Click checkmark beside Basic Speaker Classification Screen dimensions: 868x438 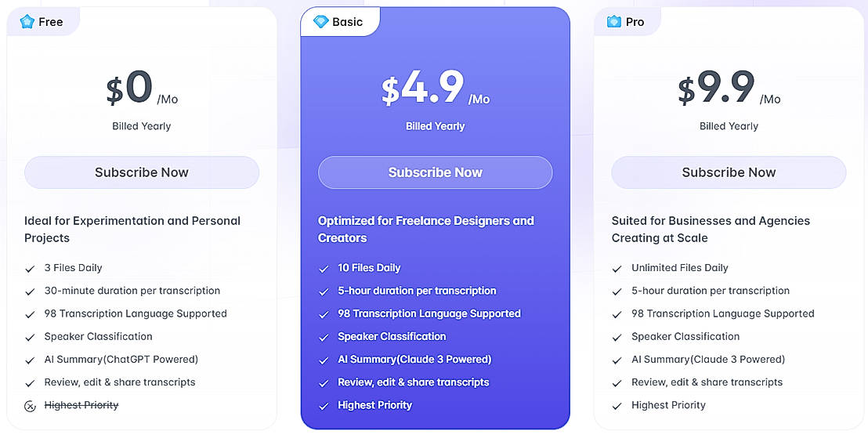click(x=324, y=338)
